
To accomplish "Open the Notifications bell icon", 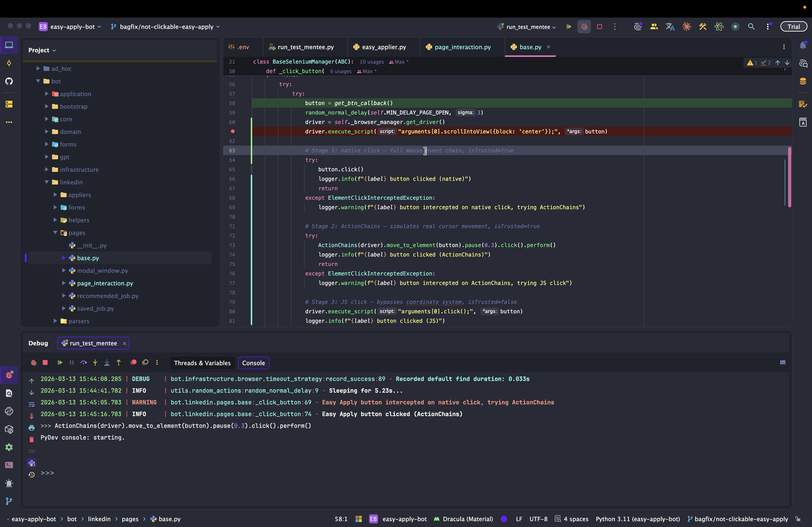I will (803, 45).
